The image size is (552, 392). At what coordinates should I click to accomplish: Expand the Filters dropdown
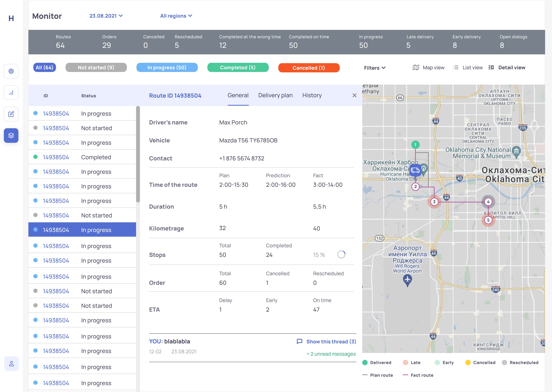pos(374,68)
